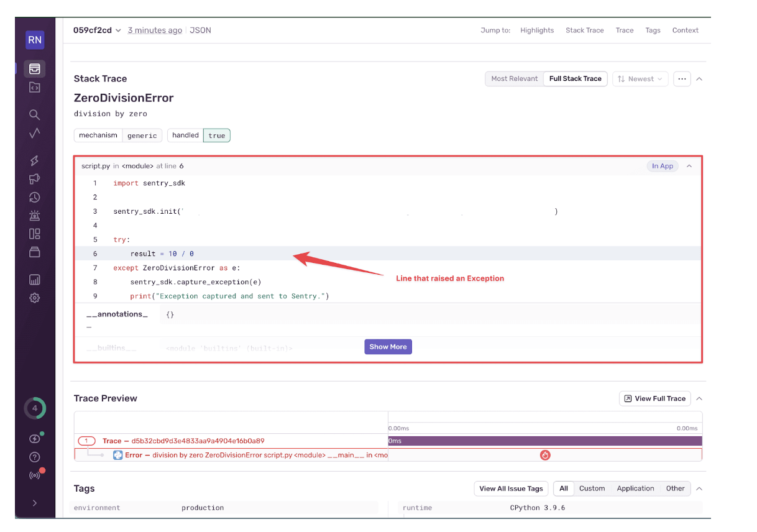Screen dimensions: 757x532
Task: Switch to Full Stack Trace view
Action: (575, 78)
